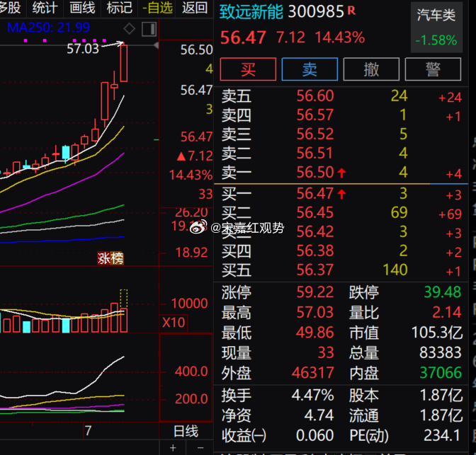Click the R margin-trading badge beside 300985
Screen dimensions: 476x455
tap(351, 11)
